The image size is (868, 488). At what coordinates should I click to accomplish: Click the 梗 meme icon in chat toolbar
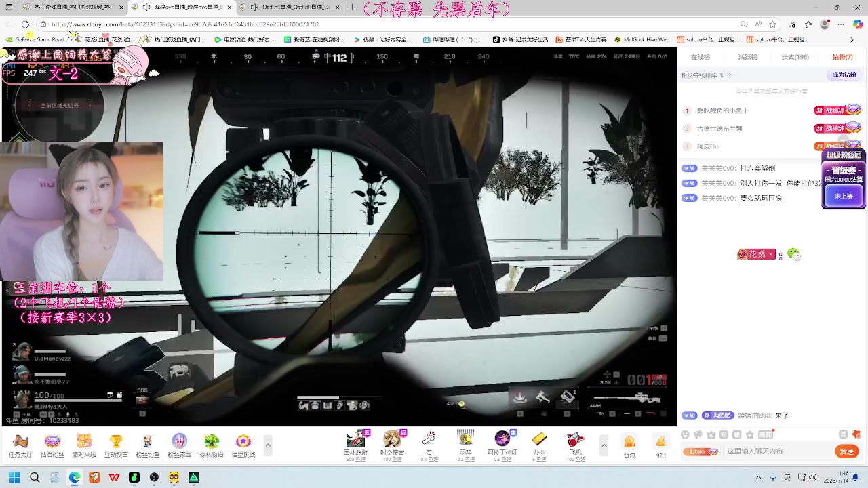(x=736, y=434)
